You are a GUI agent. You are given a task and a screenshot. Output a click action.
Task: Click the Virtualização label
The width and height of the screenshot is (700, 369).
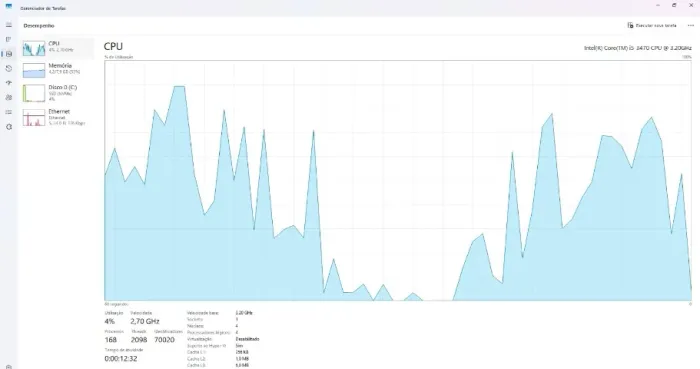click(200, 339)
